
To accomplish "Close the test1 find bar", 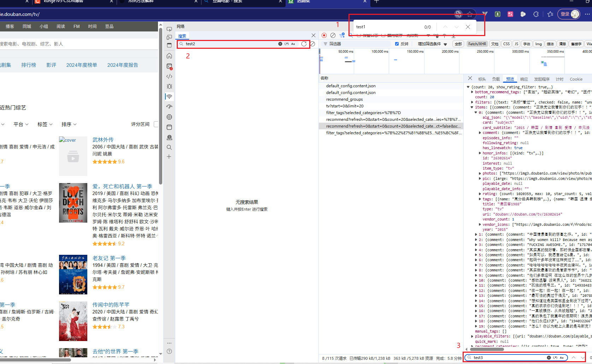I will (x=468, y=27).
